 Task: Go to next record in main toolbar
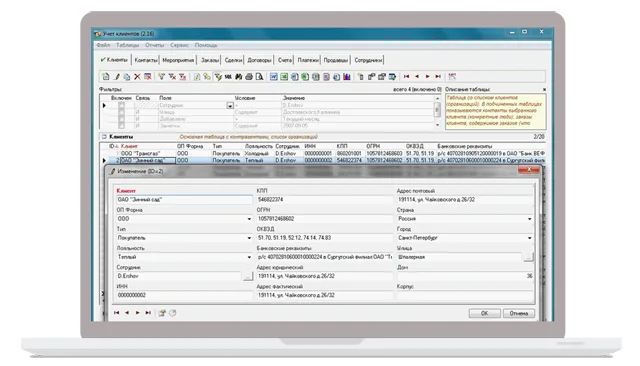click(427, 76)
